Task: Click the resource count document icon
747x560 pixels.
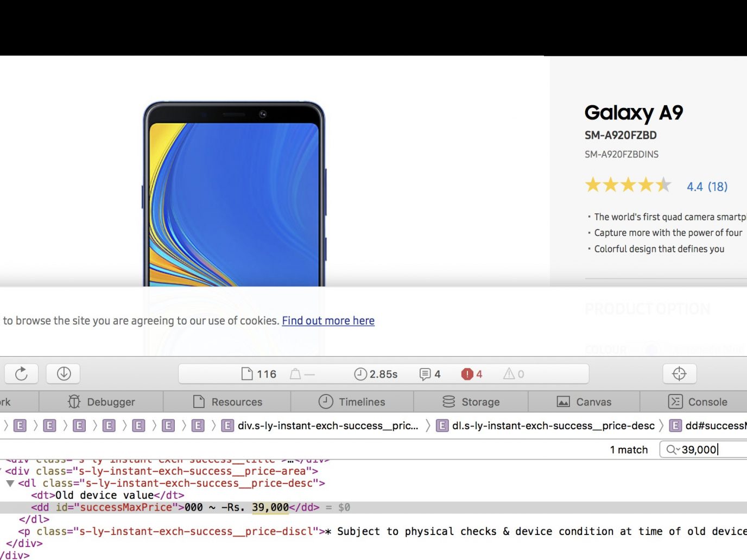Action: click(258, 374)
